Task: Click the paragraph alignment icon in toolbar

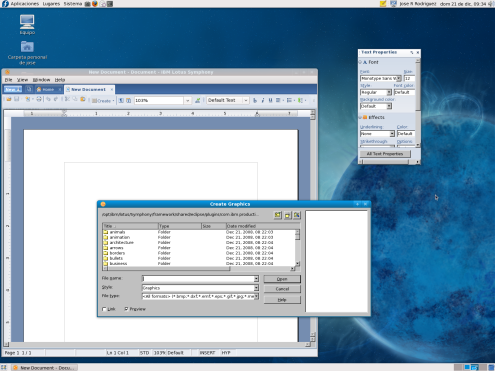Action: [278, 100]
